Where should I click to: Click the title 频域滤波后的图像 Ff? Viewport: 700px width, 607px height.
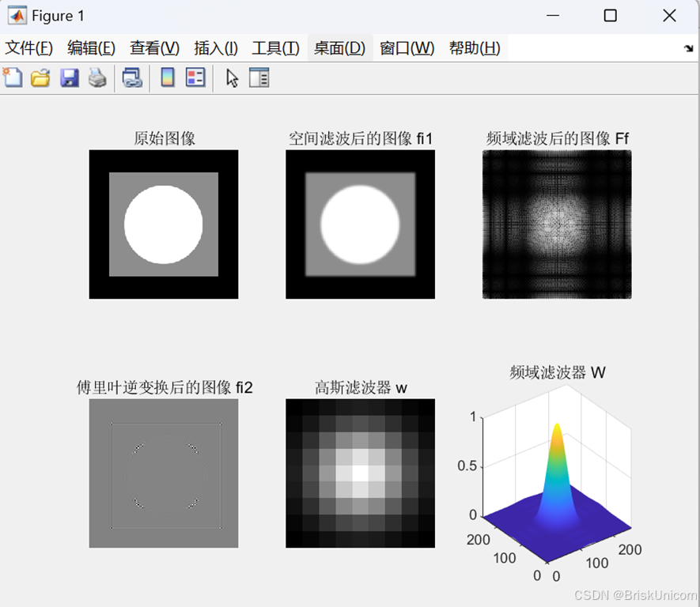tap(557, 138)
